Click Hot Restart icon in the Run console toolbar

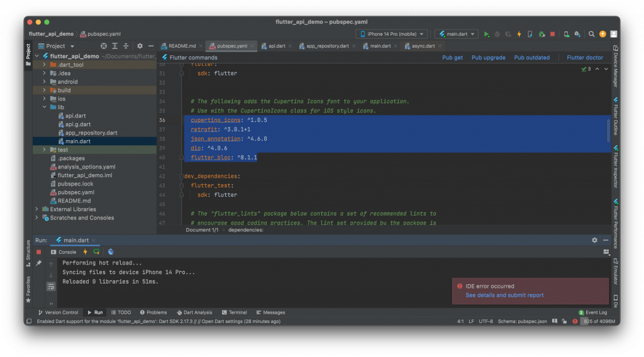pos(96,252)
